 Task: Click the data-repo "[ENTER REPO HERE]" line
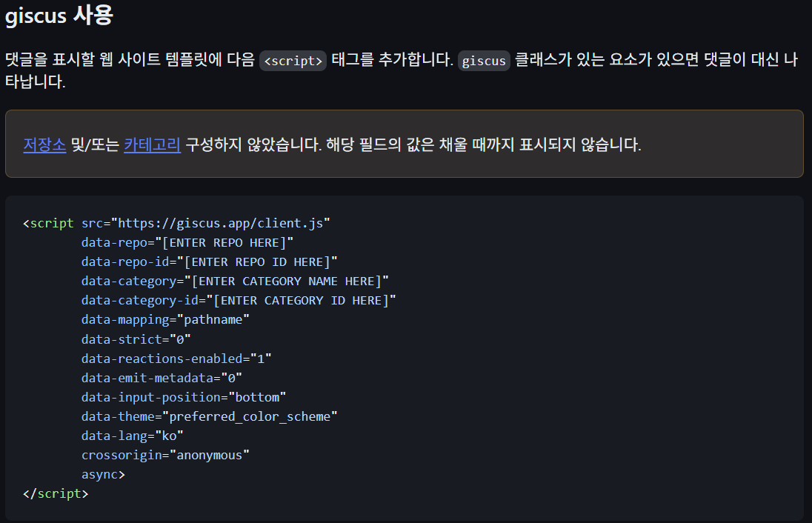[187, 242]
